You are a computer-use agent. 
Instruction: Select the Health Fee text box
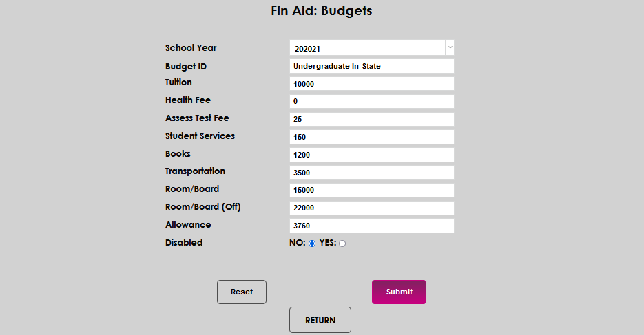(x=371, y=102)
